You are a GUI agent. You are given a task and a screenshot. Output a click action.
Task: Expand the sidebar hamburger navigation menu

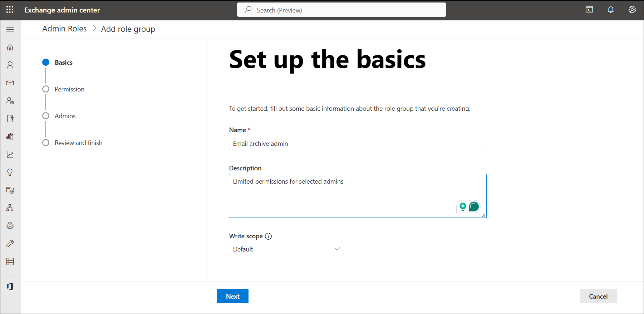click(10, 29)
